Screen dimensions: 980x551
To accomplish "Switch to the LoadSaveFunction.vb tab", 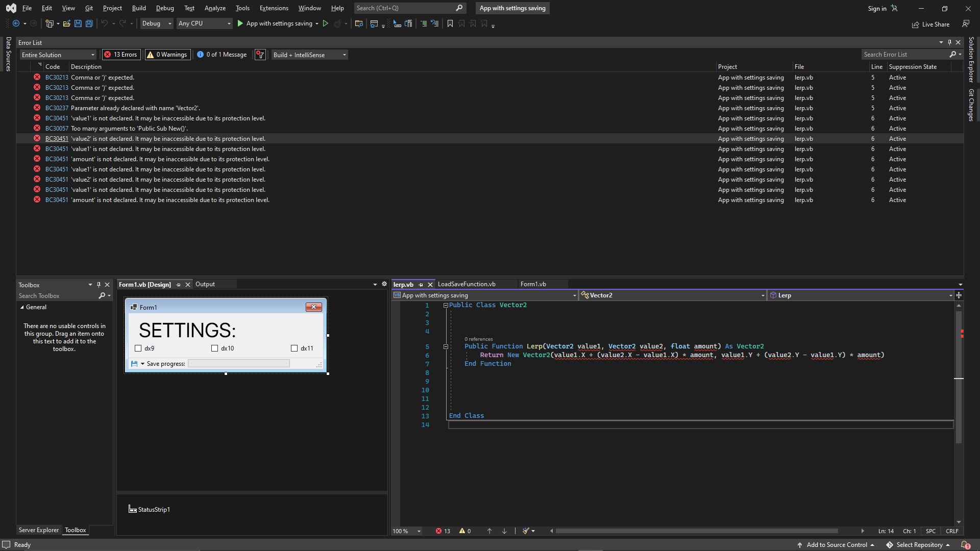I will pos(466,284).
